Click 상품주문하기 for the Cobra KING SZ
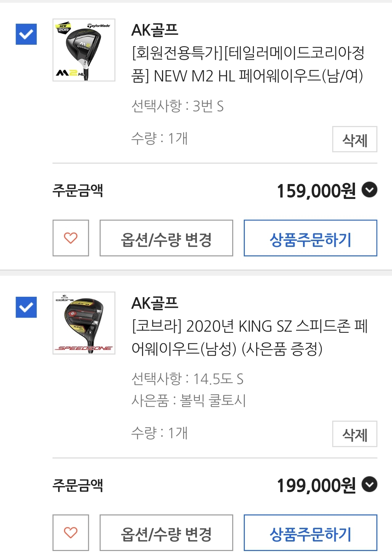Viewport: 392px width, 559px height. 310,533
